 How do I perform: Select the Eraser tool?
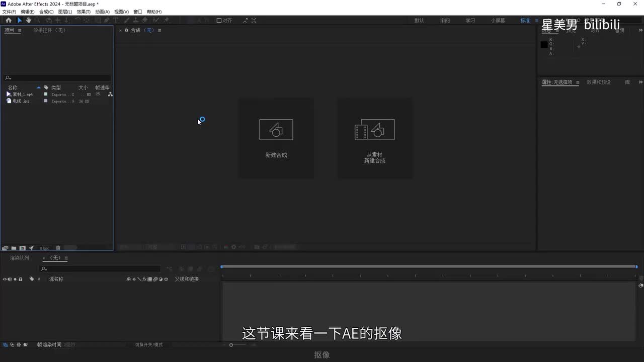click(x=145, y=20)
